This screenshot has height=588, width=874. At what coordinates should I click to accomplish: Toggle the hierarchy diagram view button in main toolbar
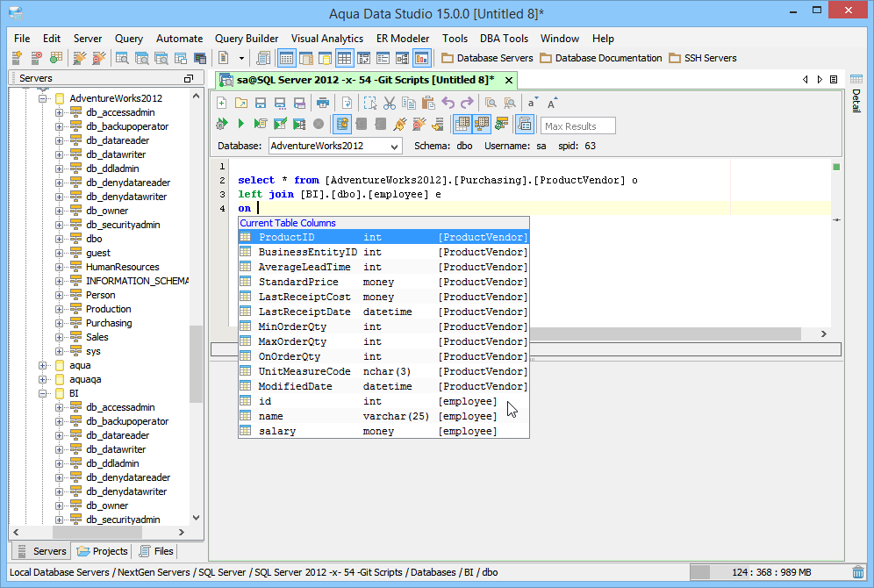coord(402,58)
